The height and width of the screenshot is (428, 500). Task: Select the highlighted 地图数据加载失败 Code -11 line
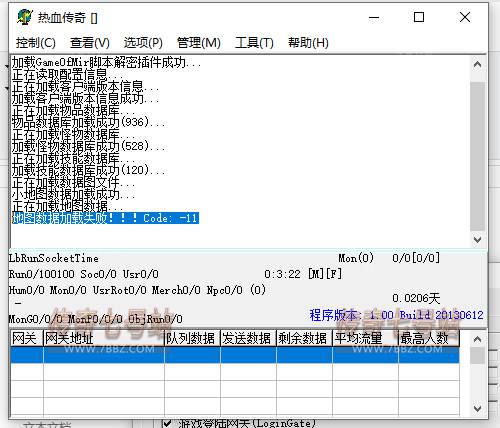coord(106,218)
